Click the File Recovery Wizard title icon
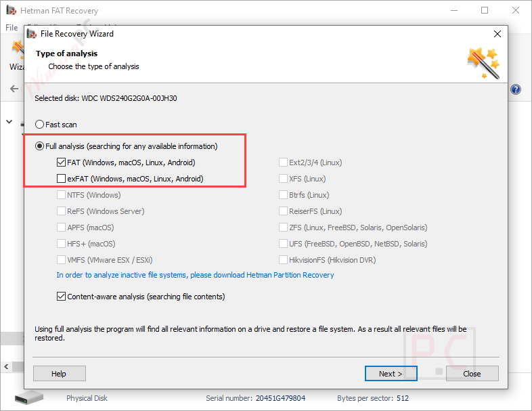This screenshot has height=411, width=532. pos(32,34)
